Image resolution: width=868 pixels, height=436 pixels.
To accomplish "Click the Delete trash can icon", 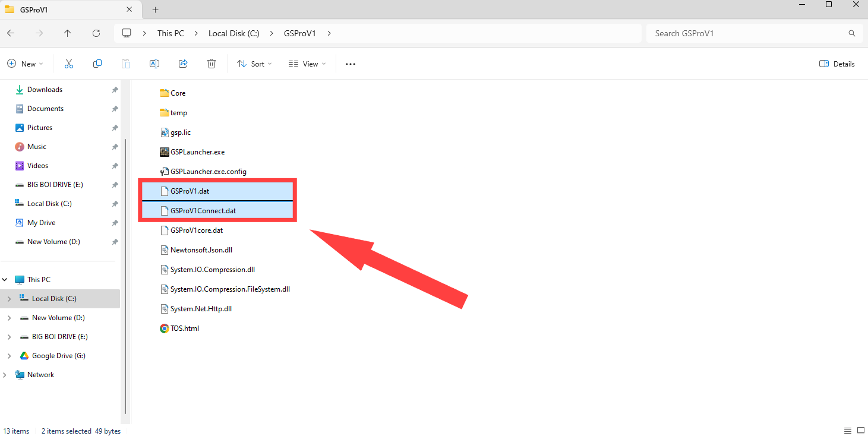I will 212,64.
